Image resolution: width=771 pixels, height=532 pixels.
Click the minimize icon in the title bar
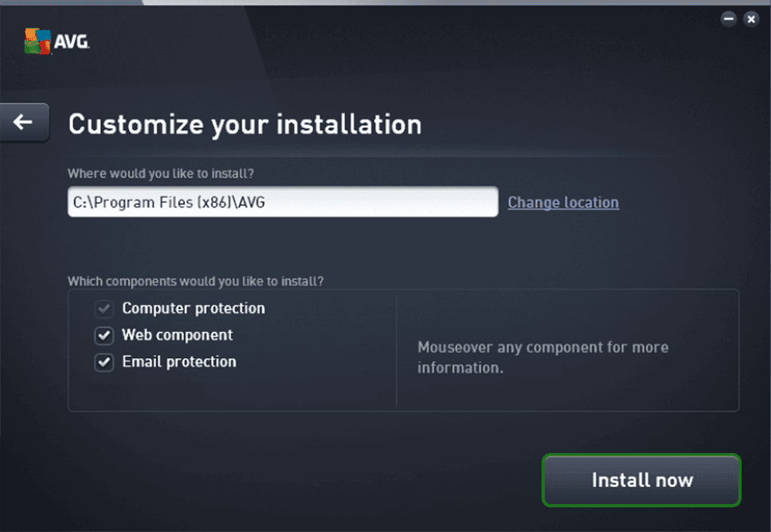tap(728, 18)
